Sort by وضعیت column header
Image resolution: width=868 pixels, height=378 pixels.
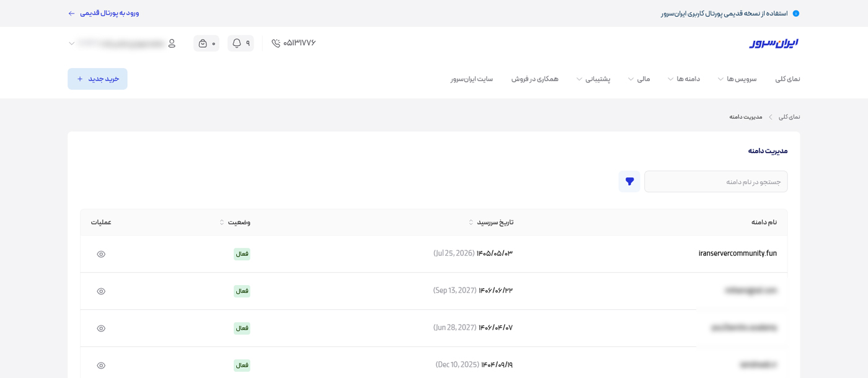pyautogui.click(x=235, y=222)
